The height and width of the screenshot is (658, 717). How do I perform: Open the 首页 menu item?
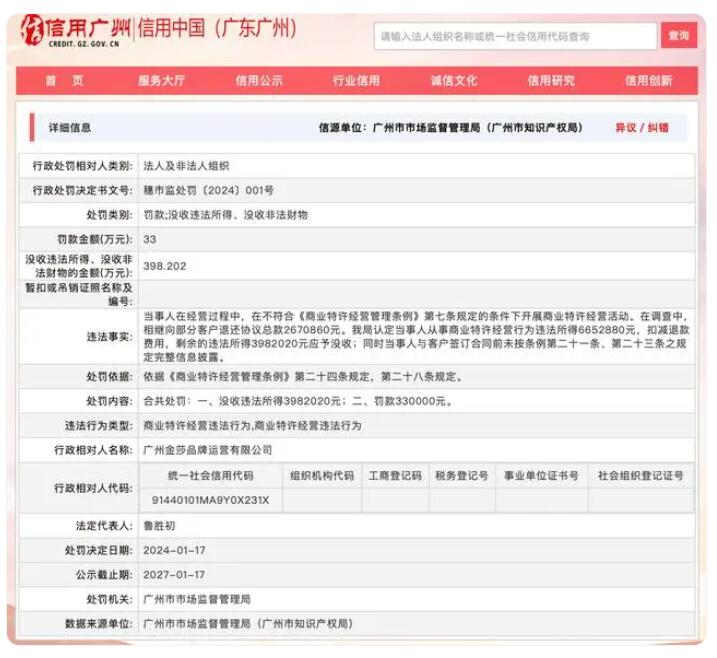pyautogui.click(x=64, y=81)
